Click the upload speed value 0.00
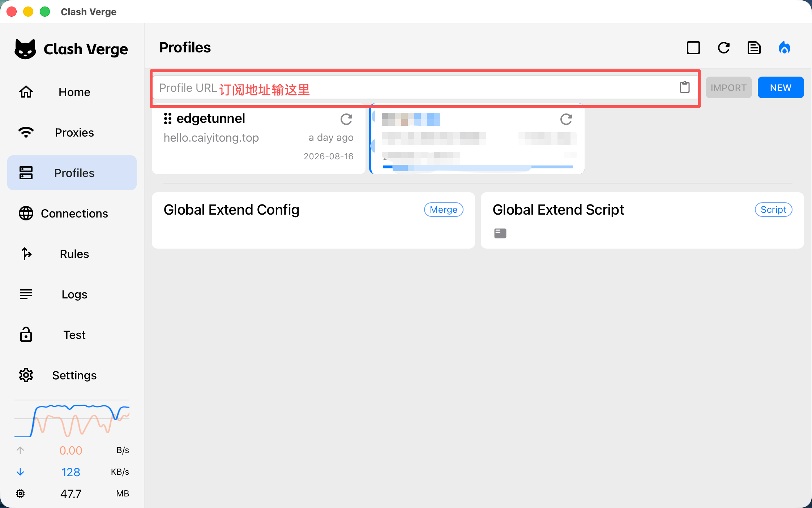The height and width of the screenshot is (508, 812). click(x=71, y=450)
